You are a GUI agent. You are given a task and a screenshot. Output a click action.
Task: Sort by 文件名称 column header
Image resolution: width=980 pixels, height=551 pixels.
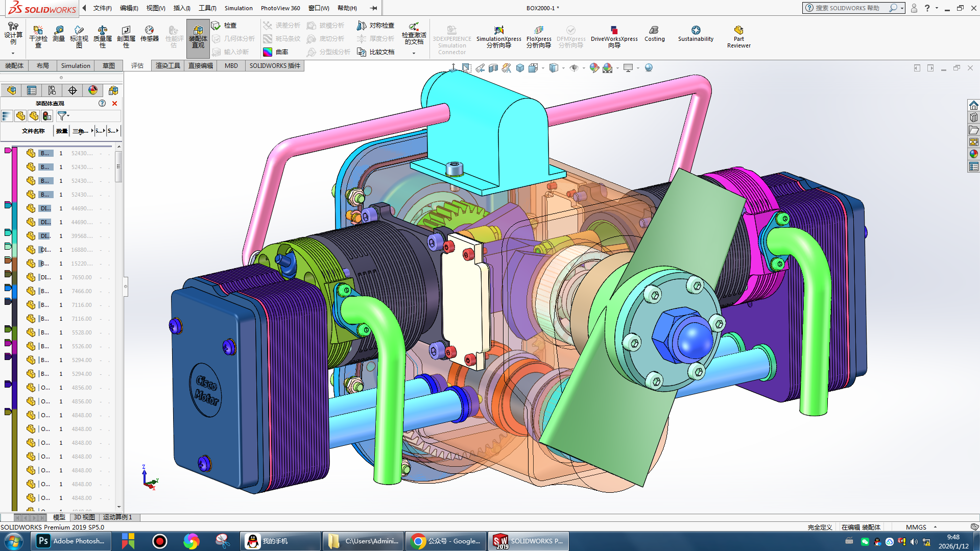tap(33, 131)
